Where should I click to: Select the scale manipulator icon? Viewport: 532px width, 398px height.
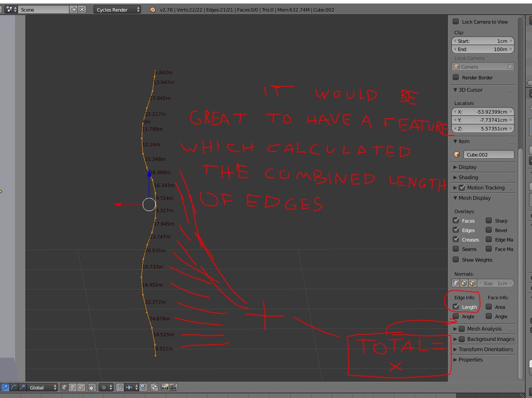tap(23, 387)
